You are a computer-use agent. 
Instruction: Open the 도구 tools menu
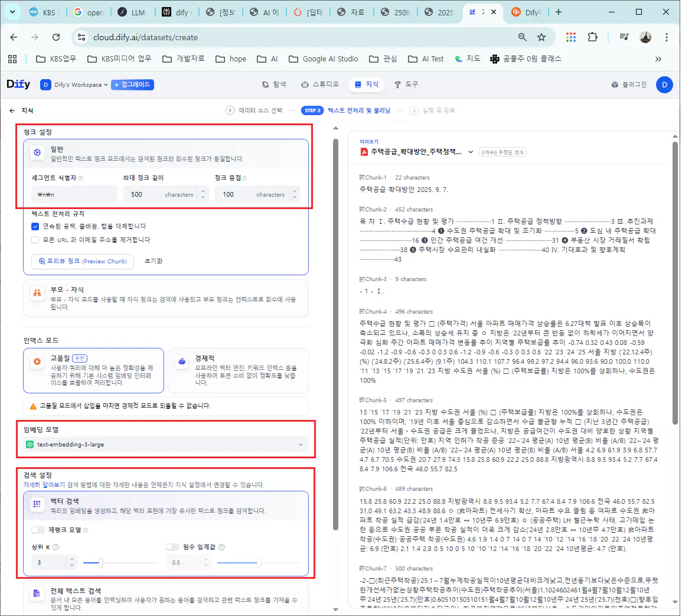pos(406,84)
